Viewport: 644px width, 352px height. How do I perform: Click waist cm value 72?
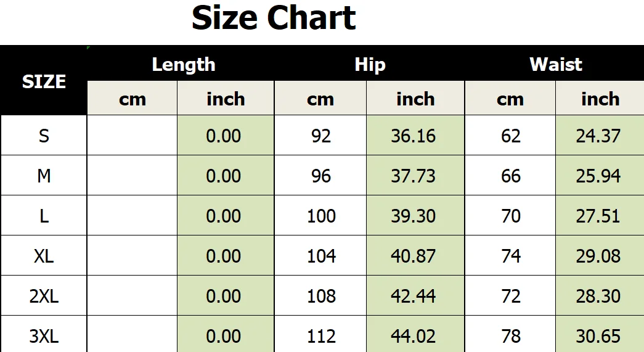coord(510,296)
